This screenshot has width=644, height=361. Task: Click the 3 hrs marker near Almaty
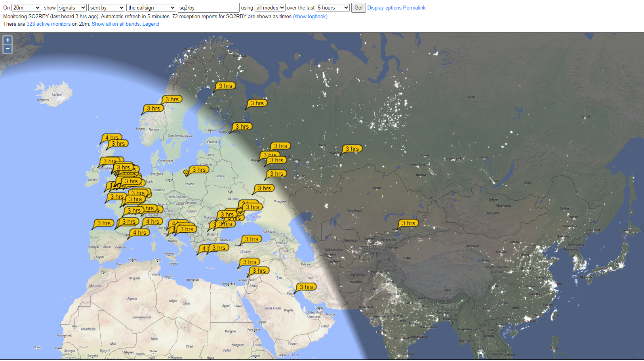pos(408,223)
